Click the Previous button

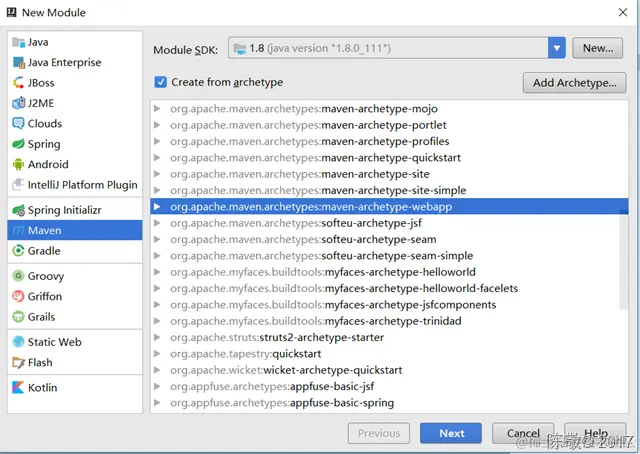[x=379, y=433]
